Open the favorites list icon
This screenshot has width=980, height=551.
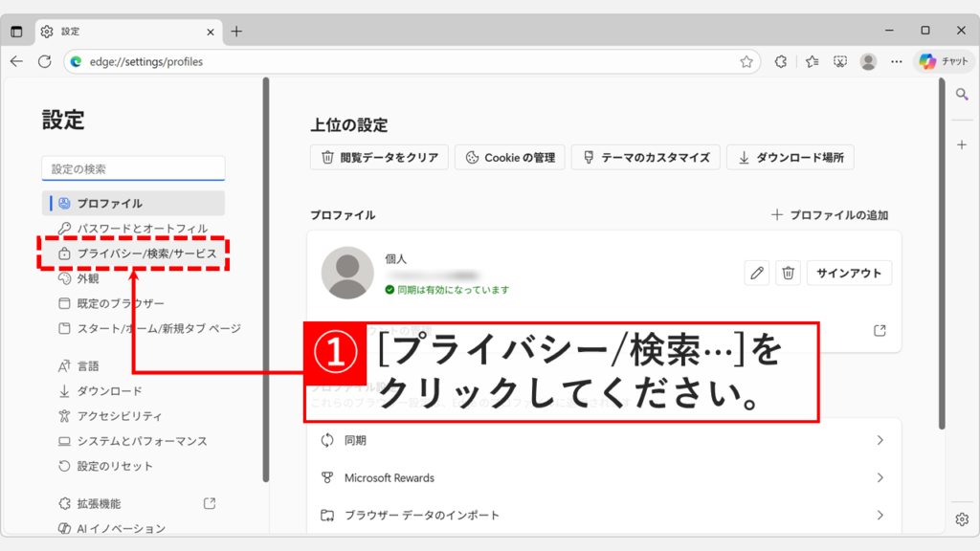click(x=812, y=61)
